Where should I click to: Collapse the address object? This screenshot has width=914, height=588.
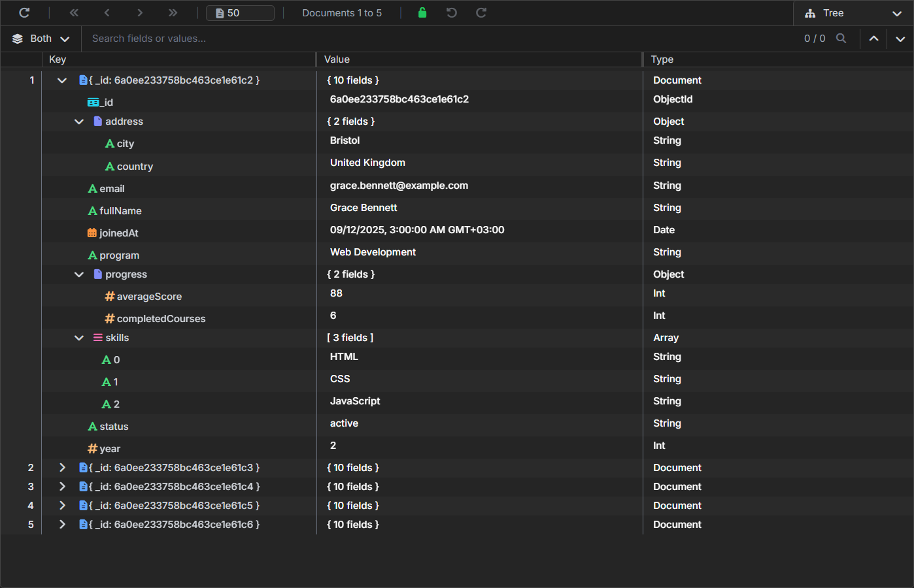tap(79, 122)
